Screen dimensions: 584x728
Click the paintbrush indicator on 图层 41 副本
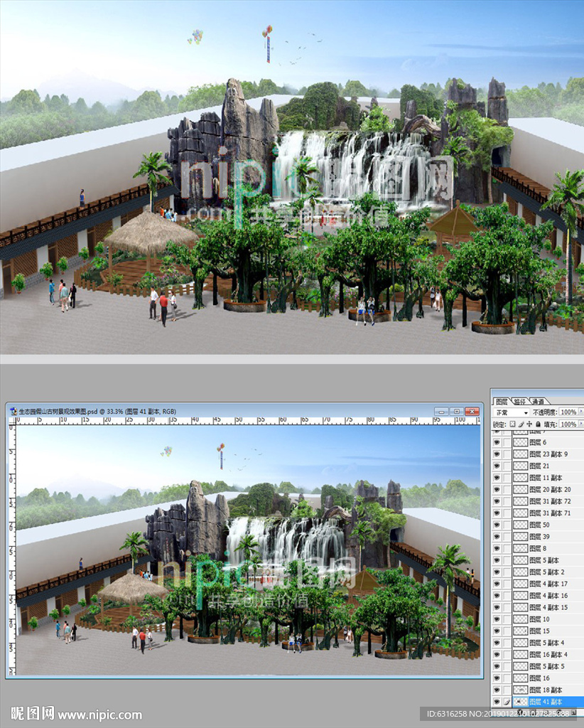[x=507, y=702]
